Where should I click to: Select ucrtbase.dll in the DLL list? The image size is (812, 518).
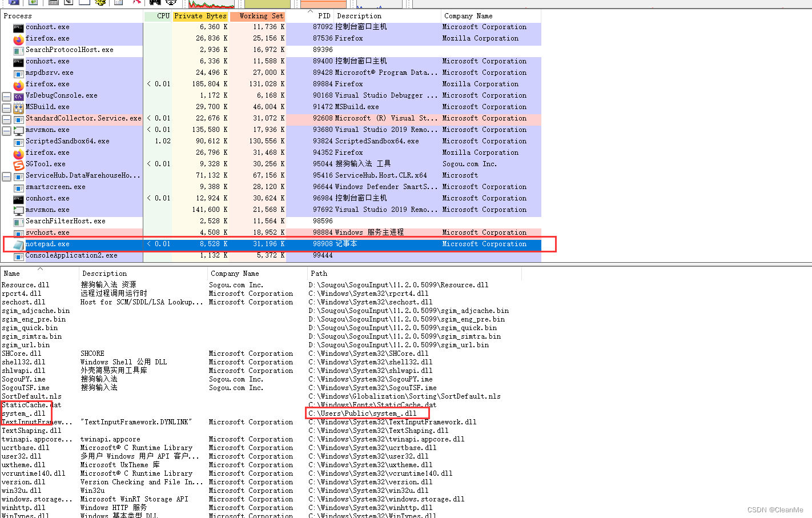coord(26,448)
